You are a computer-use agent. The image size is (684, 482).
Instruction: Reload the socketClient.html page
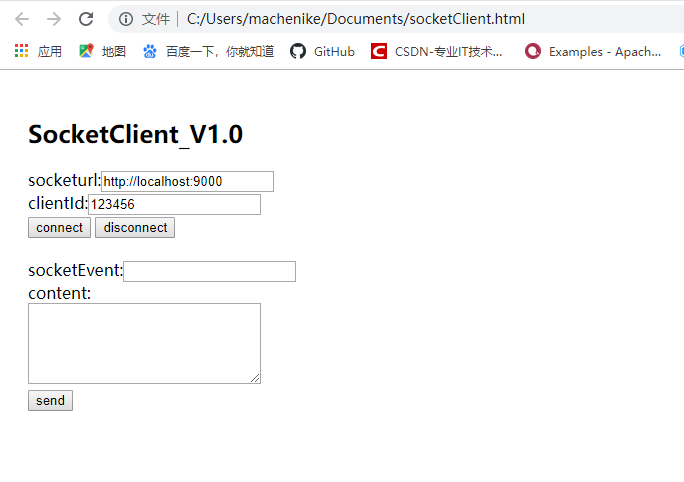[86, 19]
